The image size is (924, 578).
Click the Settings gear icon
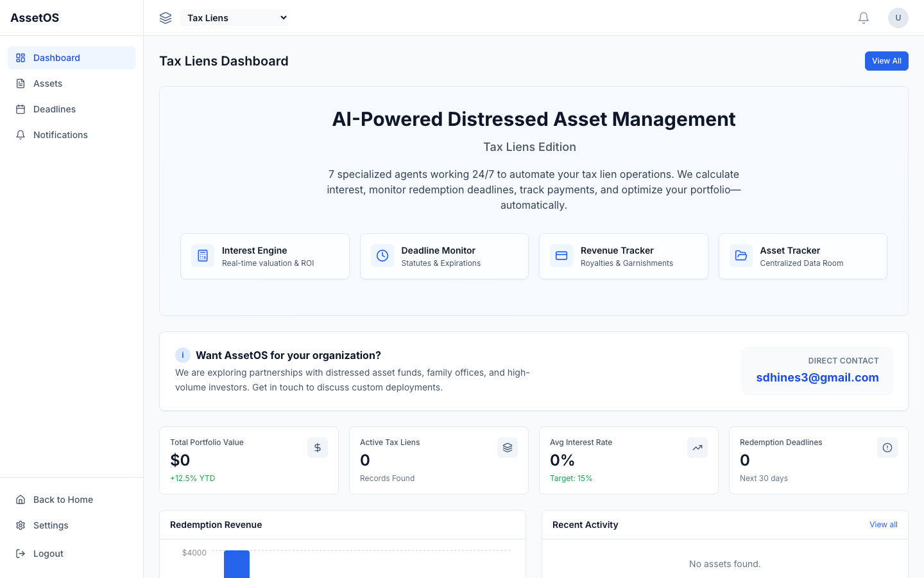21,525
